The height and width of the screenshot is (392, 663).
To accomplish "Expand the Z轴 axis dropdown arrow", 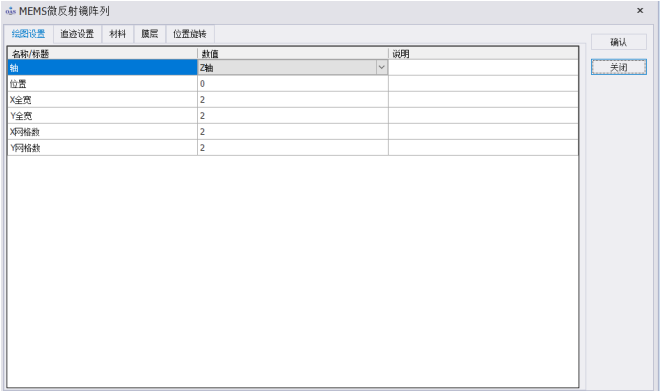I will tap(381, 67).
